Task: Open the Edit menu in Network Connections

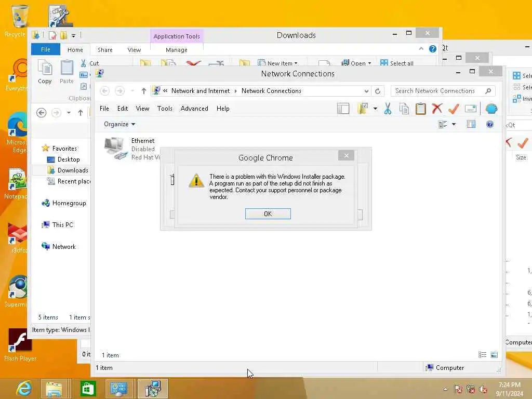Action: tap(123, 109)
